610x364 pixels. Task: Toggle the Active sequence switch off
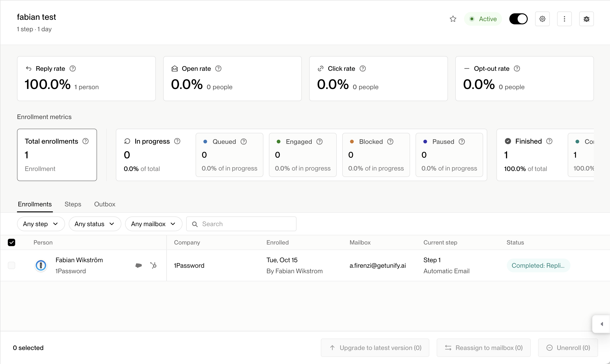pos(518,19)
